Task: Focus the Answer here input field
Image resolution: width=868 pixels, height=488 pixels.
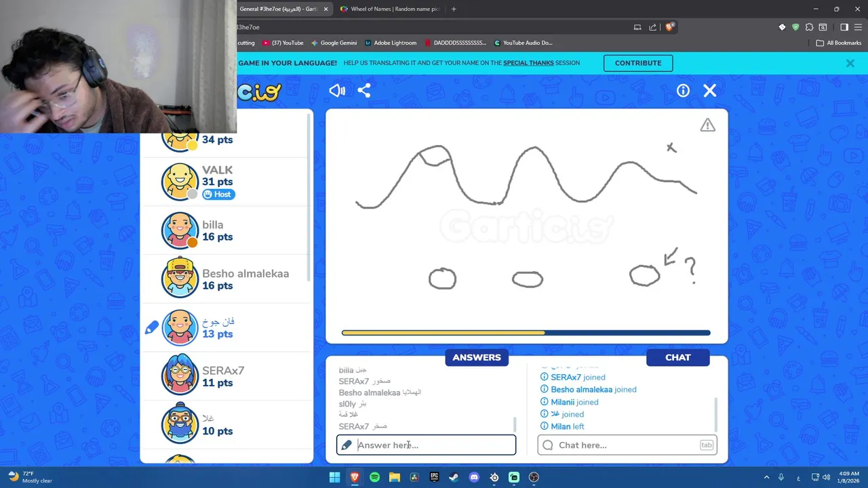Action: click(x=427, y=445)
